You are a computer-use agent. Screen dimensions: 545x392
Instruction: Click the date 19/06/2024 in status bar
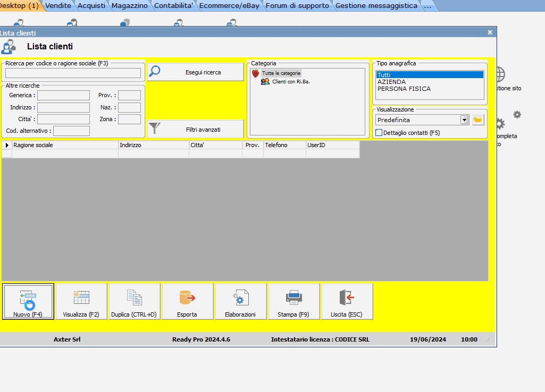pos(428,339)
